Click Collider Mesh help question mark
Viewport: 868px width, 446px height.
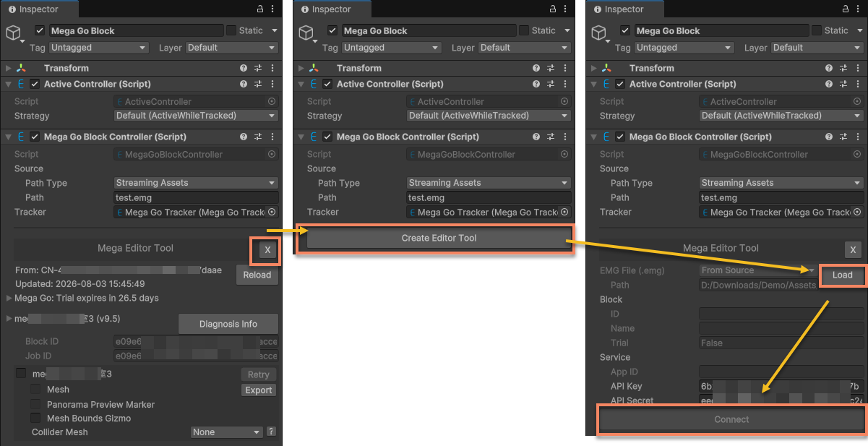tap(271, 432)
